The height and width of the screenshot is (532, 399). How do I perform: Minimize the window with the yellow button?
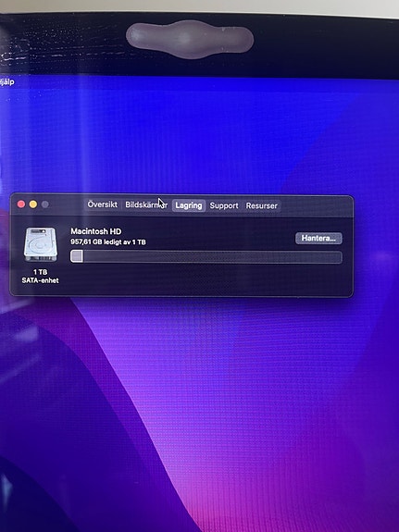(x=33, y=204)
